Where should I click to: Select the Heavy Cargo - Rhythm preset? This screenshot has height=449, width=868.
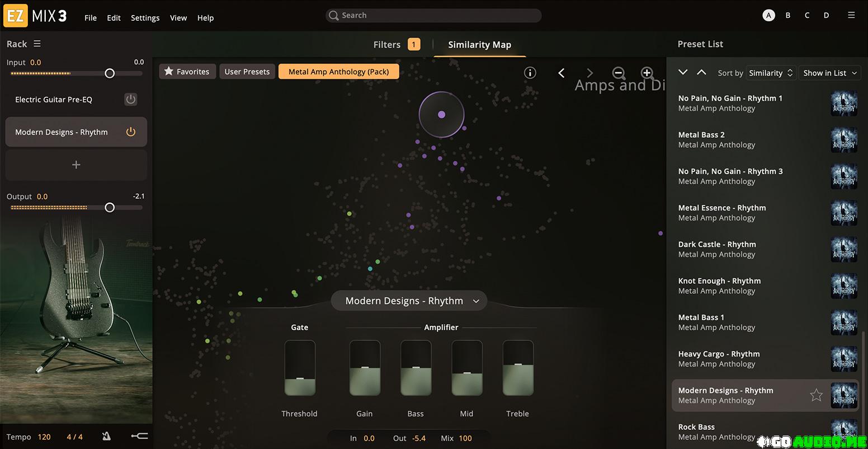(765, 359)
